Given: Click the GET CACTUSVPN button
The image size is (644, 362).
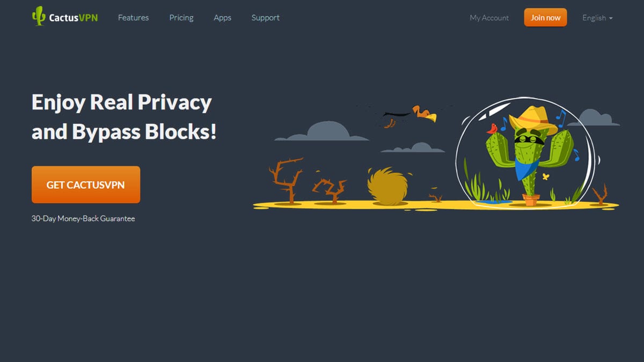Looking at the screenshot, I should (x=86, y=184).
